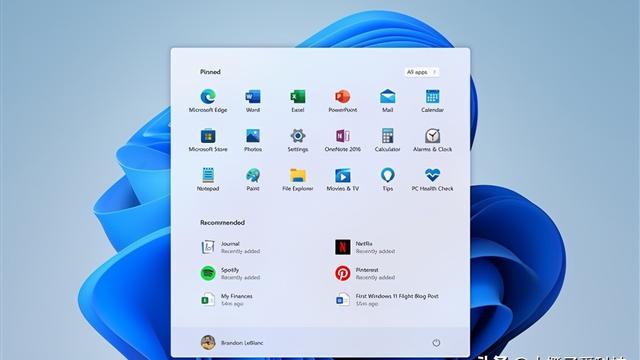
Task: Open First Windows 11 Flight Blog Post
Action: (x=387, y=300)
